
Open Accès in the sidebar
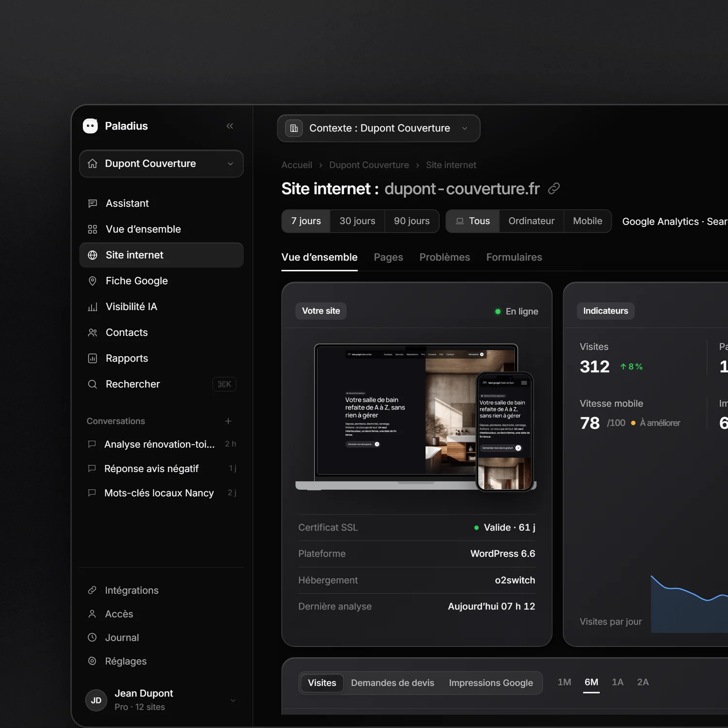(162, 614)
